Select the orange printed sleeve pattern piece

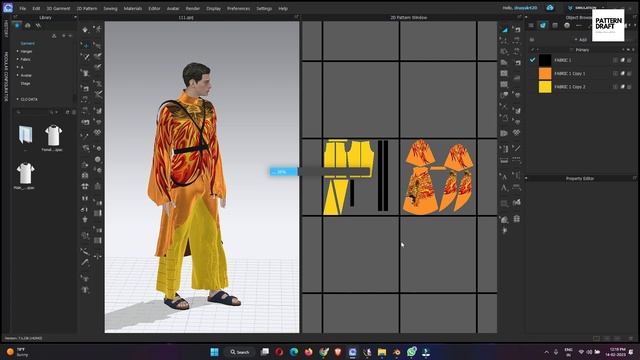point(420,153)
